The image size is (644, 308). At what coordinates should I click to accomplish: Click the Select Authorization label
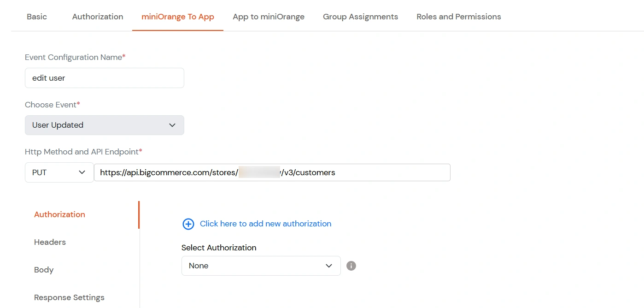(x=219, y=248)
